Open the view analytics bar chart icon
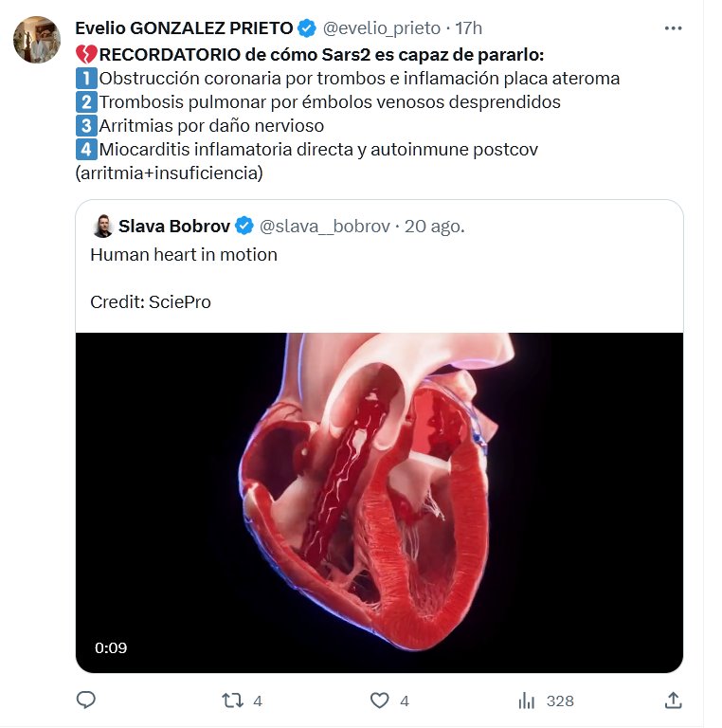722x728 pixels. [527, 701]
